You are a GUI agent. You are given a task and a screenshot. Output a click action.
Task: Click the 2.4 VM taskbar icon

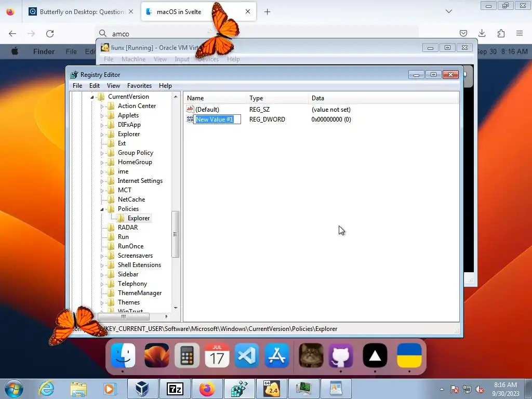pyautogui.click(x=271, y=389)
